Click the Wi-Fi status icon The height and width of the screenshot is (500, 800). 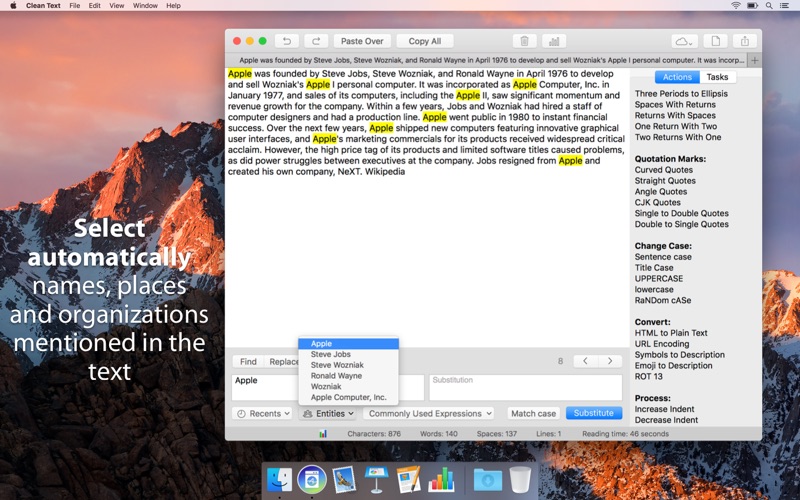coord(736,6)
